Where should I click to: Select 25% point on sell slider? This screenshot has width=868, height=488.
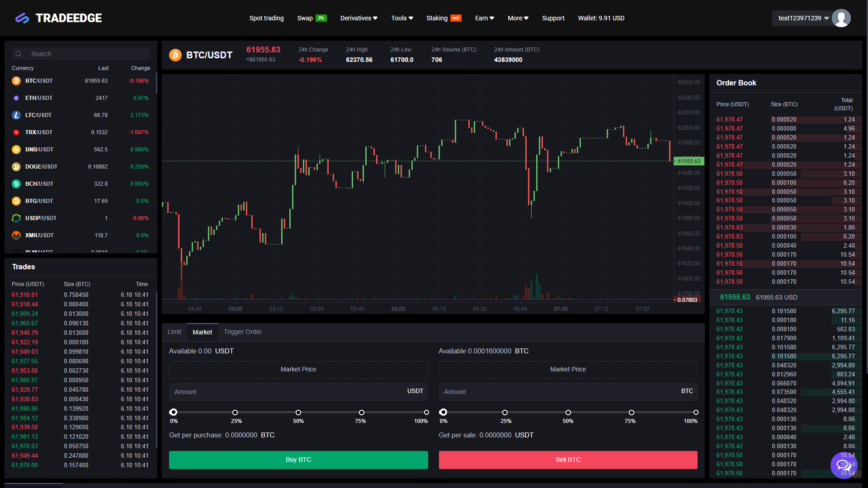point(505,413)
